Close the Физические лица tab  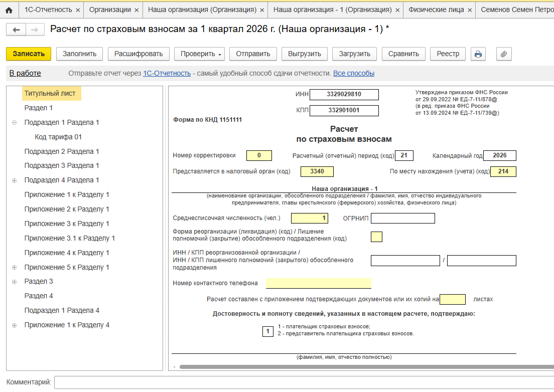[470, 10]
